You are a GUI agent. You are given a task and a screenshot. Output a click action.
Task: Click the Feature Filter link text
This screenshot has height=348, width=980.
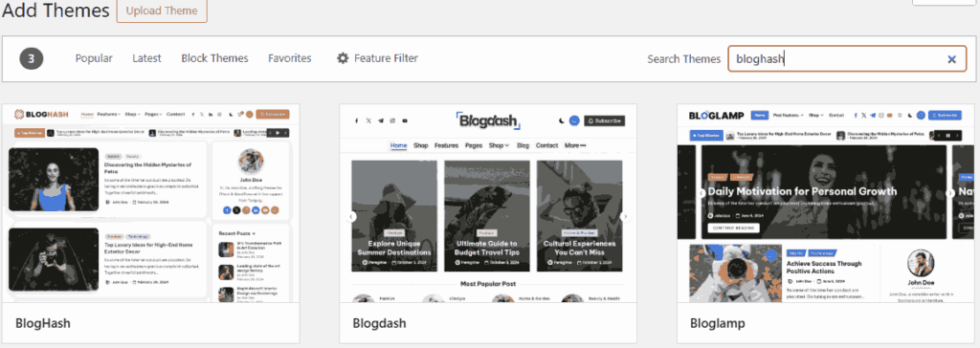pyautogui.click(x=386, y=58)
